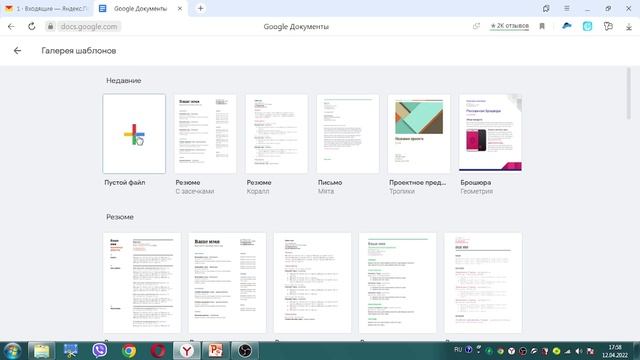Open the Письмо Мята template
This screenshot has width=640, height=360.
(348, 134)
